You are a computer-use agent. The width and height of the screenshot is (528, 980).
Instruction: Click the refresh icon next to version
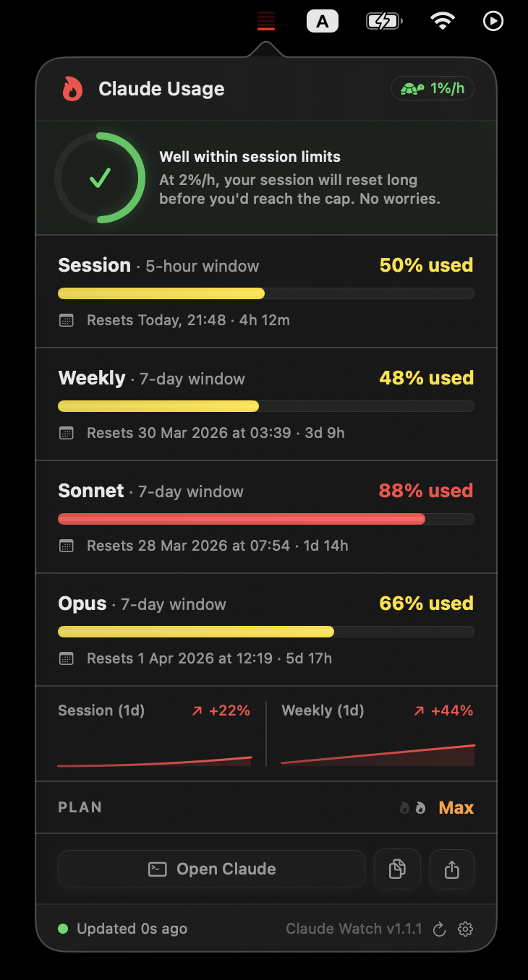439,929
